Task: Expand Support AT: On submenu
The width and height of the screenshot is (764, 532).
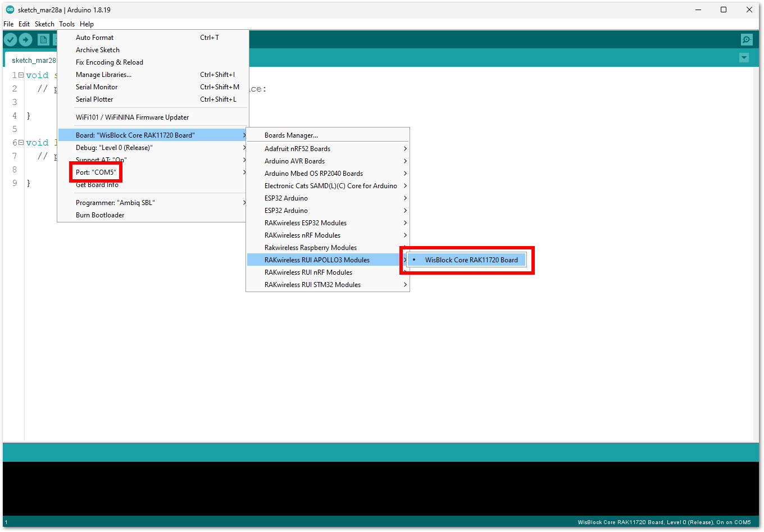Action: 153,160
